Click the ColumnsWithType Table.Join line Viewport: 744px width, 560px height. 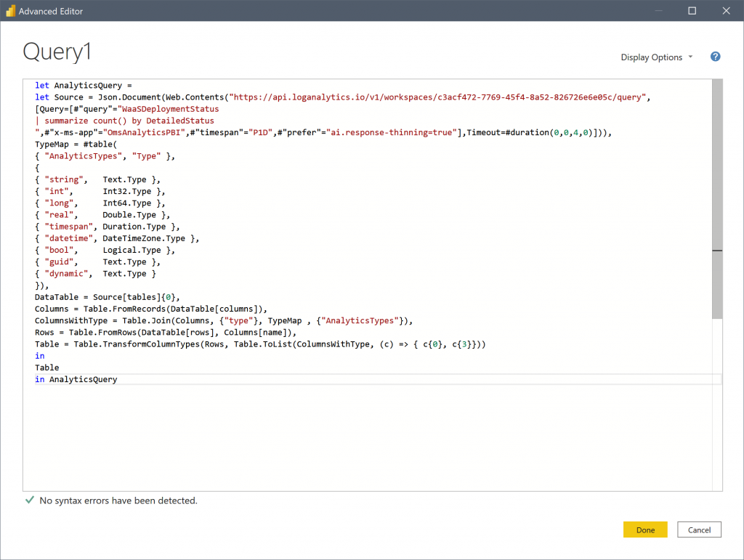224,321
